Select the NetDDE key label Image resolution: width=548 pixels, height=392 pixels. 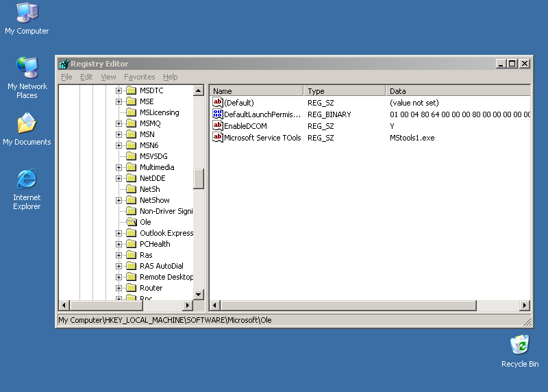pos(152,178)
